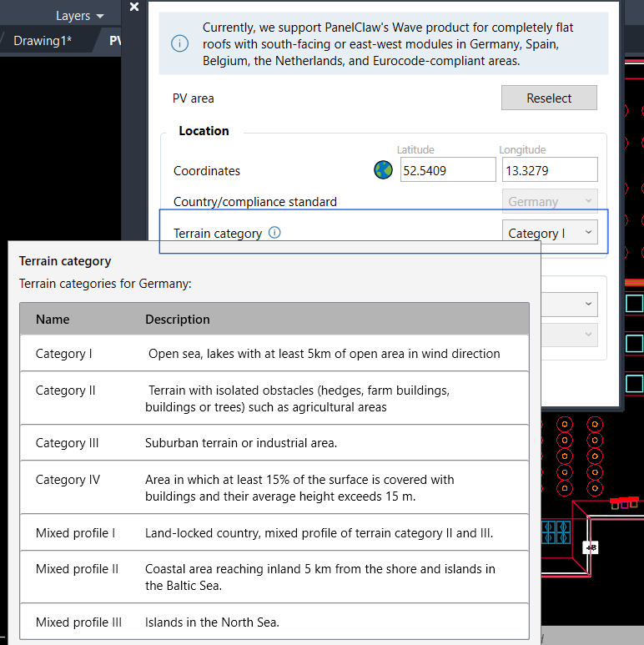Click the white 48 label in the drawing
644x645 pixels.
pyautogui.click(x=591, y=547)
